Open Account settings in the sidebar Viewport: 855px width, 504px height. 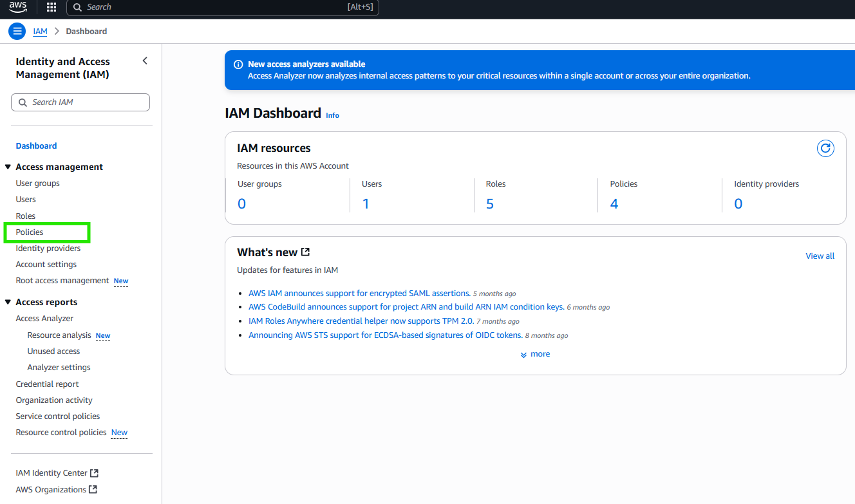tap(46, 265)
